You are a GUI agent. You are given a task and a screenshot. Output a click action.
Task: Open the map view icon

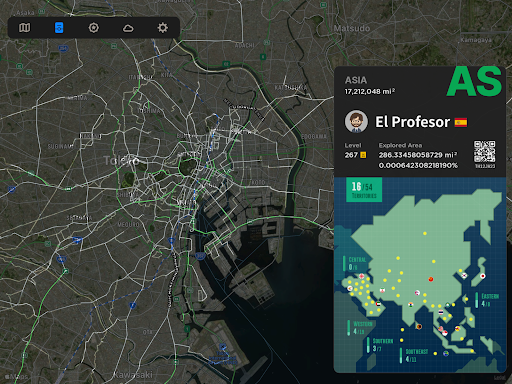[x=24, y=28]
